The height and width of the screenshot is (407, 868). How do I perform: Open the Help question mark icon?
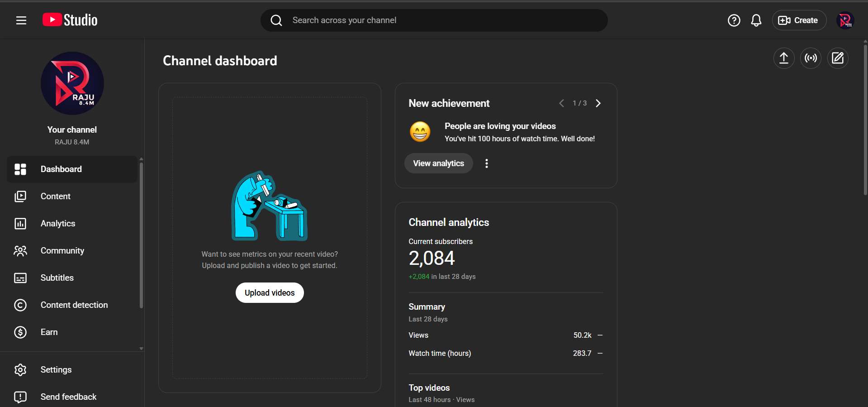pos(734,20)
